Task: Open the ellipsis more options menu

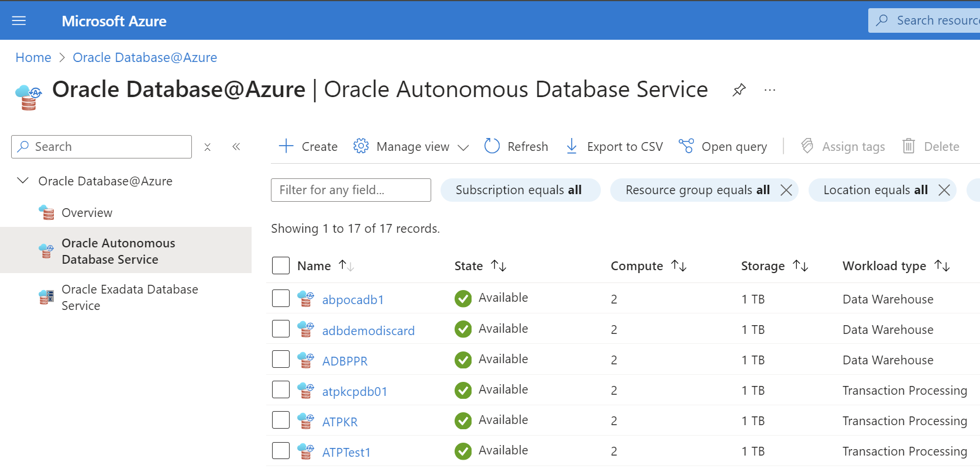Action: click(769, 90)
